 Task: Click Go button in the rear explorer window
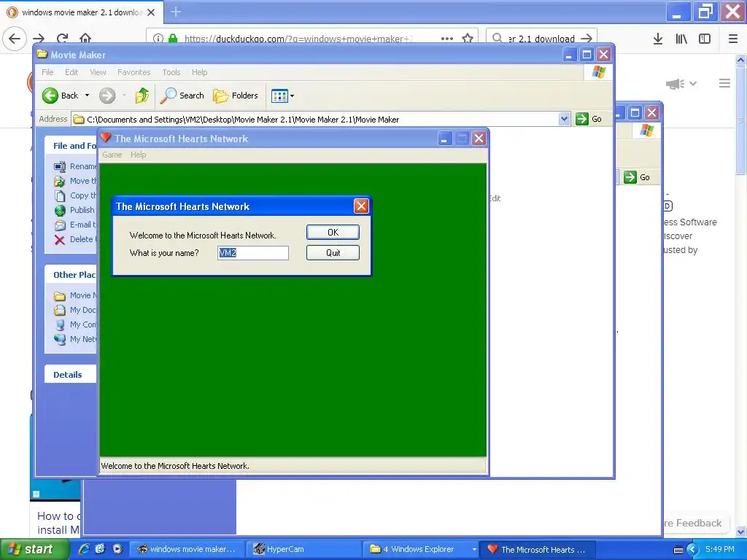tap(638, 177)
